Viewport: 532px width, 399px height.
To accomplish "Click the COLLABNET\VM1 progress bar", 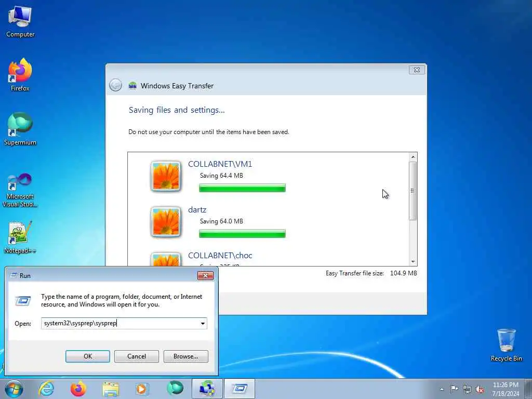I will click(242, 188).
